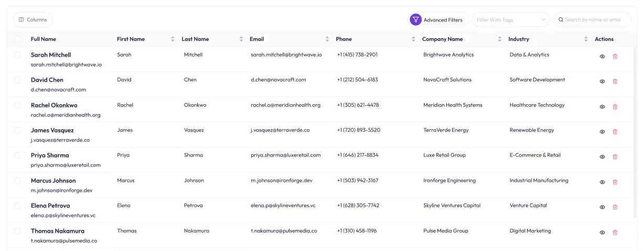
Task: Delete Rachel Okonkwo with trash icon
Action: 615,106
